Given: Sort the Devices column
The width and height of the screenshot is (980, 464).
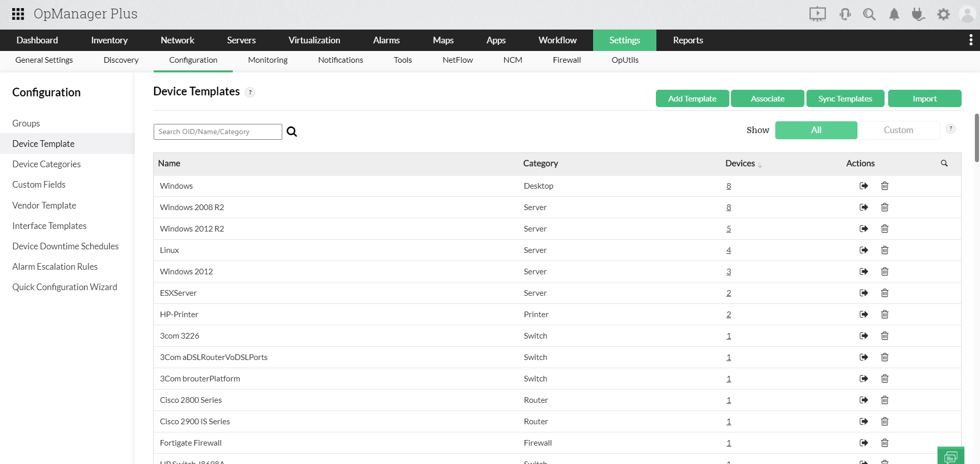Looking at the screenshot, I should [760, 164].
